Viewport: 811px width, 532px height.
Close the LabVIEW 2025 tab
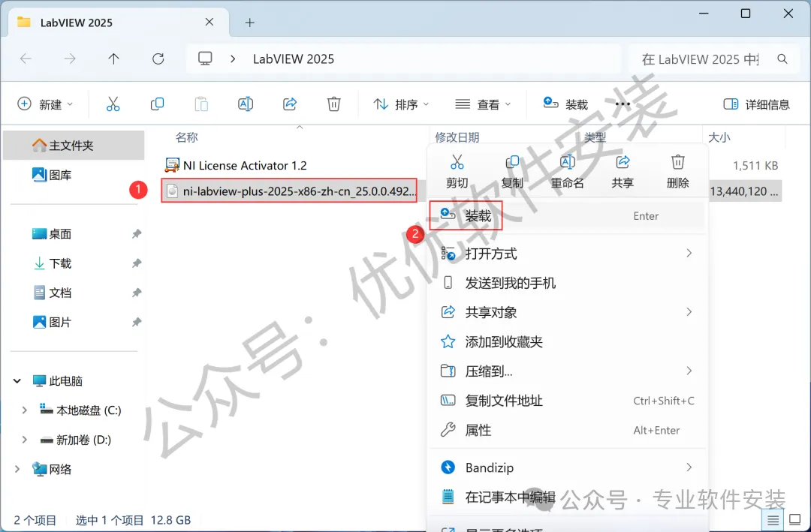(x=210, y=23)
